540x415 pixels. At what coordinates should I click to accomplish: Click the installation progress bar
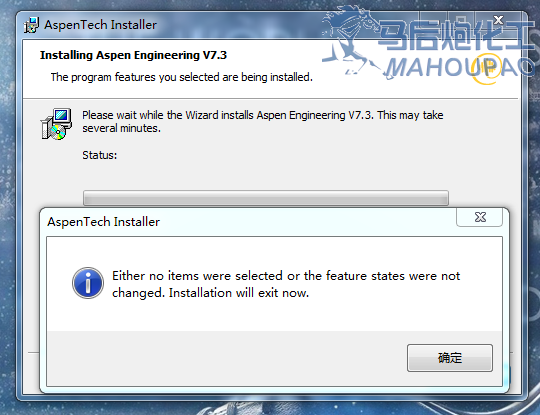(266, 198)
